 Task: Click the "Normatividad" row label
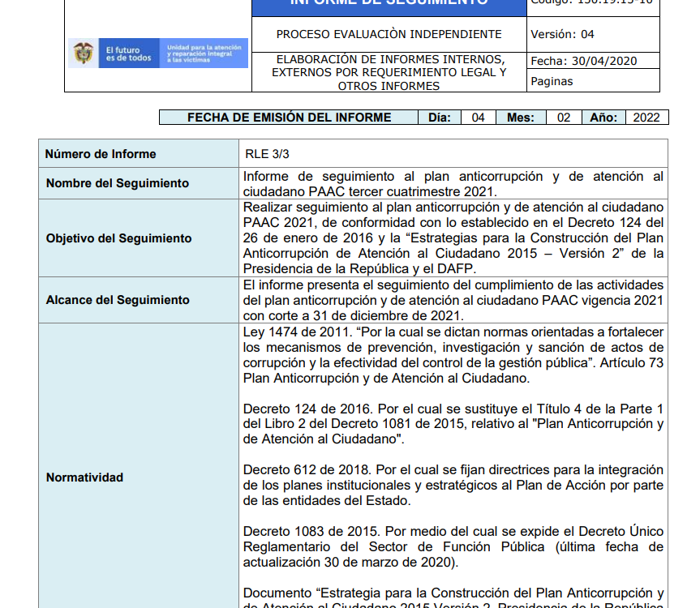(x=84, y=477)
